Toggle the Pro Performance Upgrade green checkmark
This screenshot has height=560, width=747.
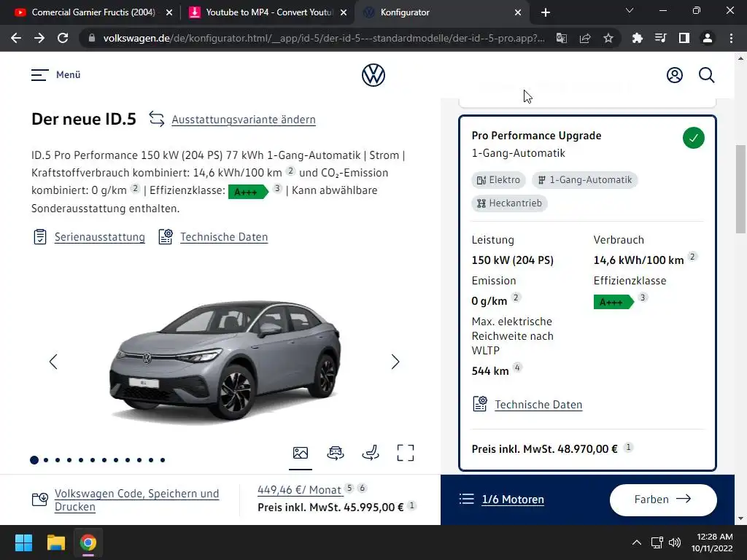tap(693, 138)
